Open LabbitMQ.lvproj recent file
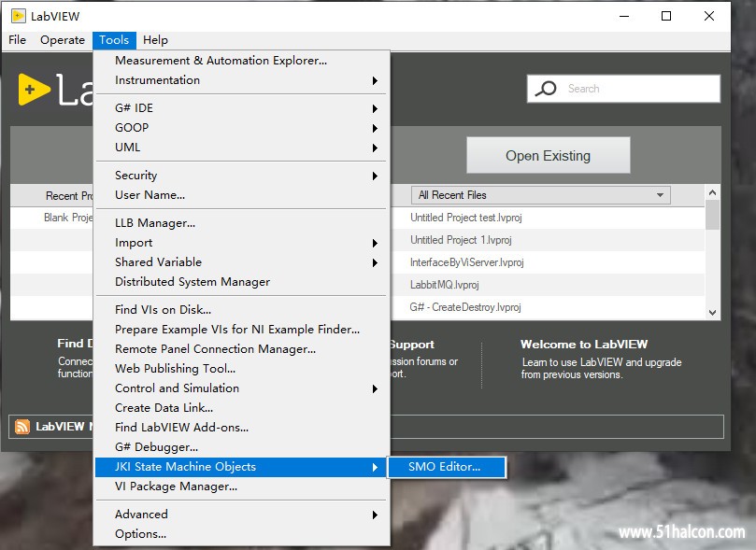This screenshot has width=756, height=550. 445,285
